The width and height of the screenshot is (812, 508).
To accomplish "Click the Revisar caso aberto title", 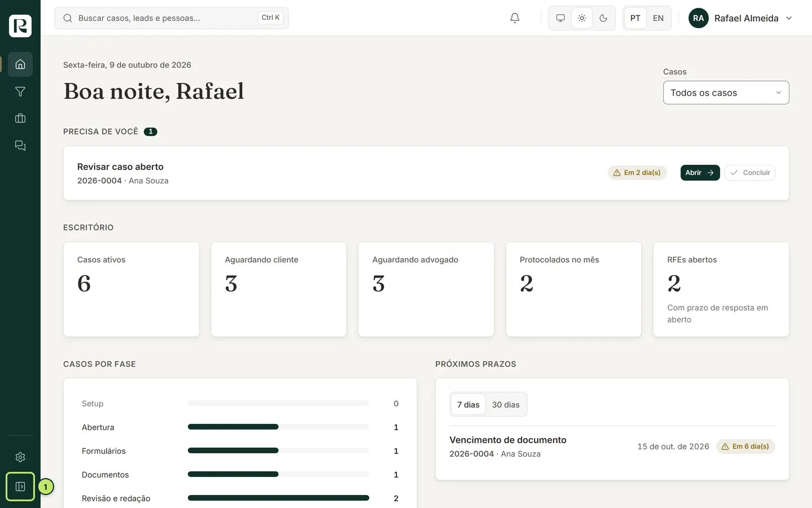I will click(120, 167).
